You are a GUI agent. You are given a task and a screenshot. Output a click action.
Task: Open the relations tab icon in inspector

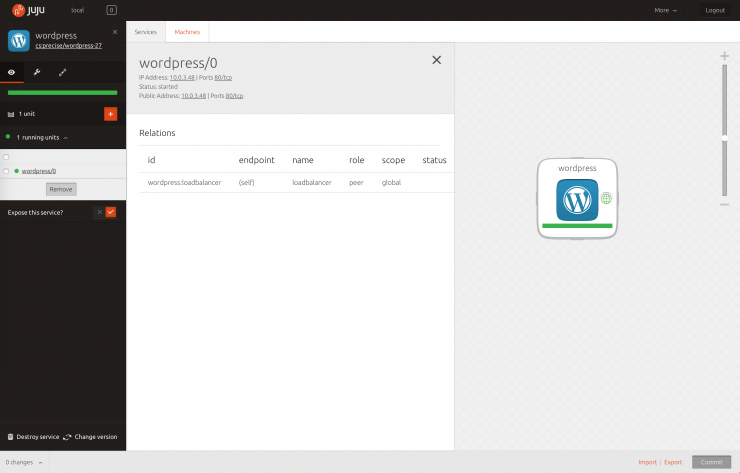tap(62, 72)
